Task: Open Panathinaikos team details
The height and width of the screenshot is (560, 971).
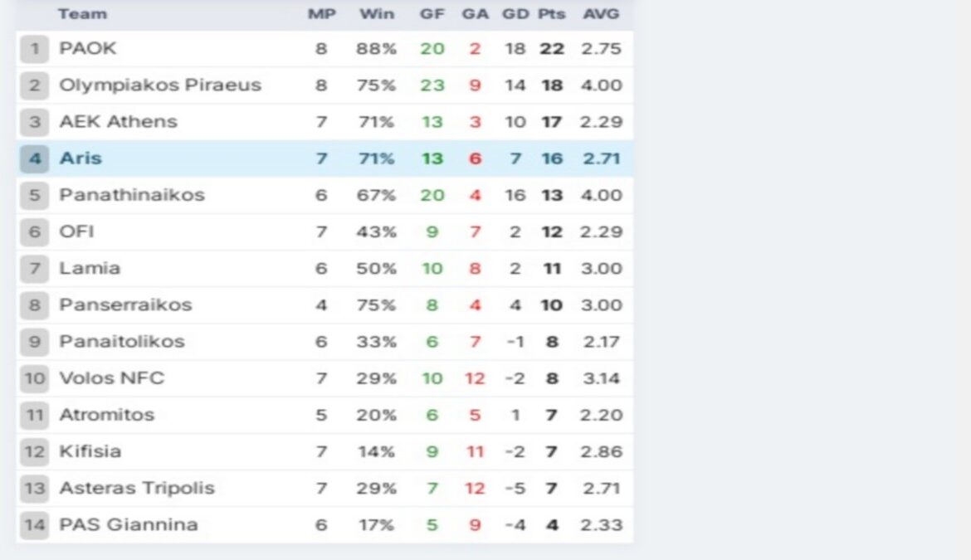Action: pyautogui.click(x=132, y=195)
